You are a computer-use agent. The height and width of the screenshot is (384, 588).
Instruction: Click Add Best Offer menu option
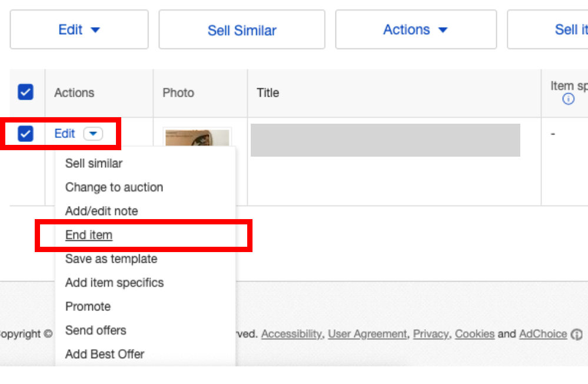point(105,354)
